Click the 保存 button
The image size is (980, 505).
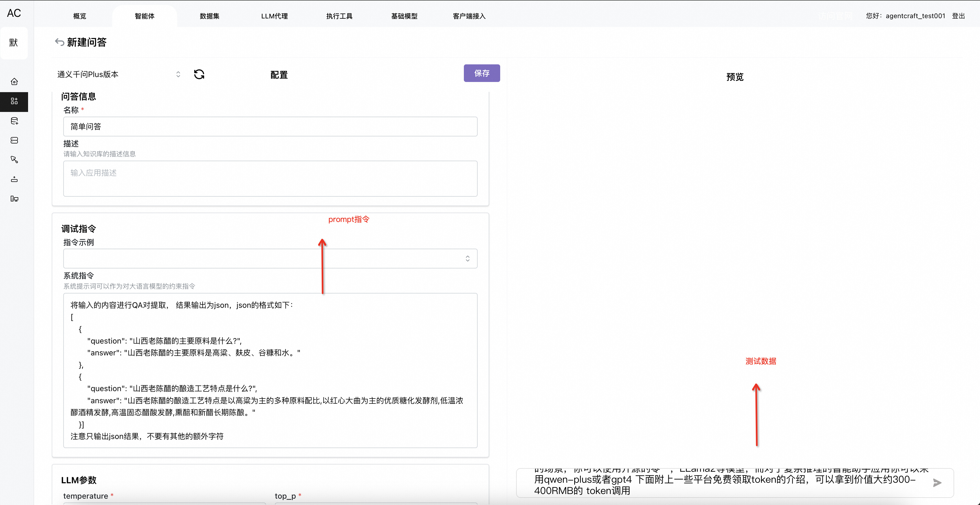coord(481,73)
